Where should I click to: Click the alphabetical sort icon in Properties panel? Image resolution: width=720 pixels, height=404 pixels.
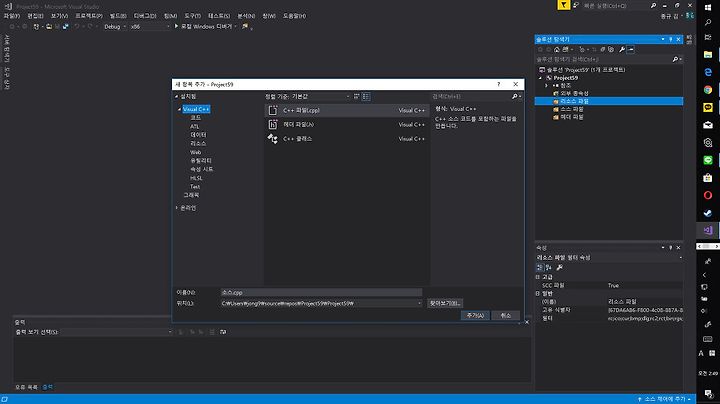549,267
